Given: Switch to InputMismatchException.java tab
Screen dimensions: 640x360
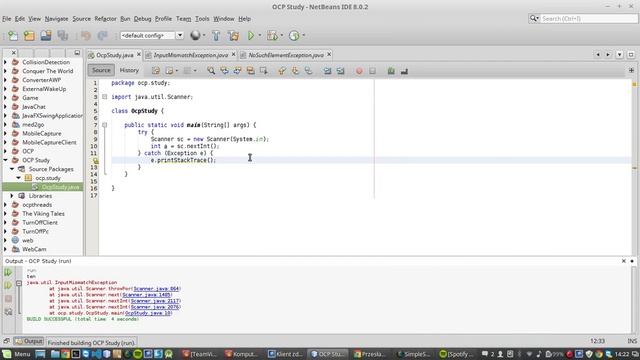Looking at the screenshot, I should pyautogui.click(x=191, y=55).
